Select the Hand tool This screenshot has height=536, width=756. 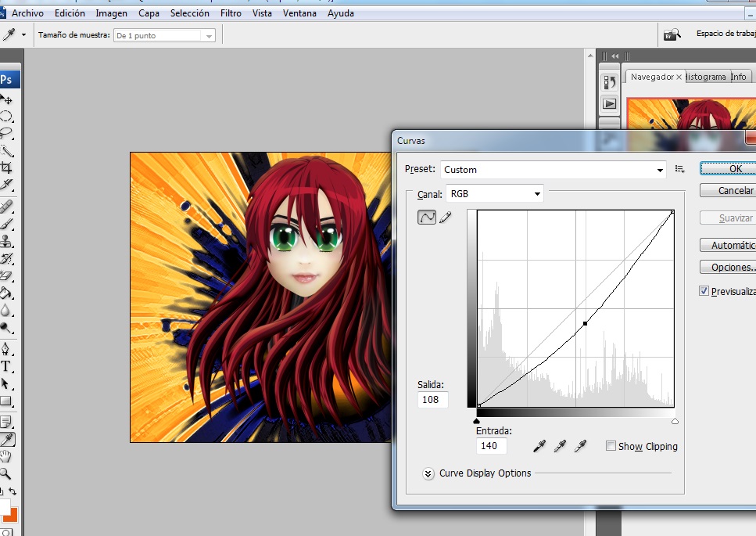(7, 457)
